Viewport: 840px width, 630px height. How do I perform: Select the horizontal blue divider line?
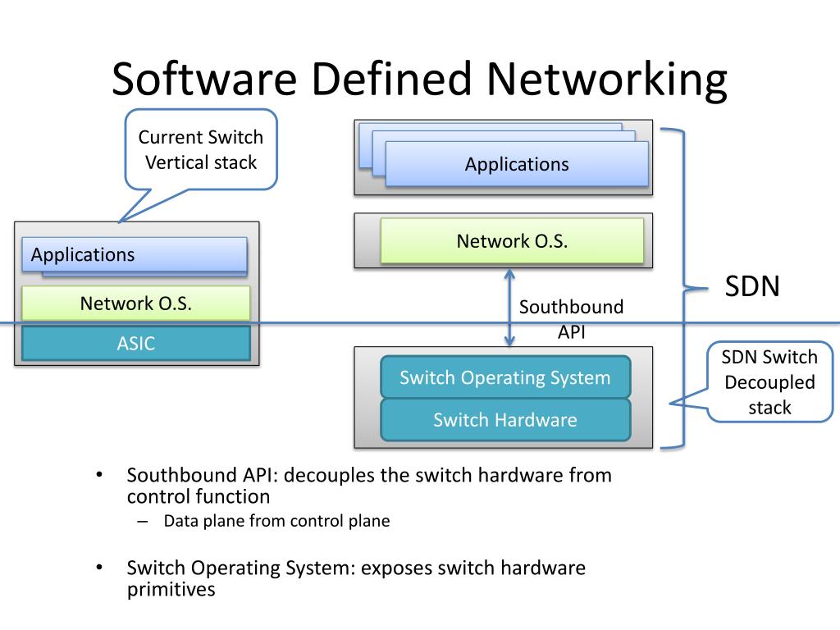pos(420,323)
